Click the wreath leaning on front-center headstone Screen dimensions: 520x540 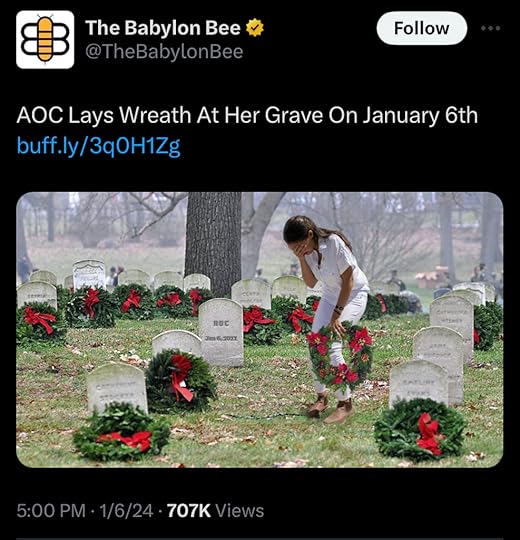(180, 381)
